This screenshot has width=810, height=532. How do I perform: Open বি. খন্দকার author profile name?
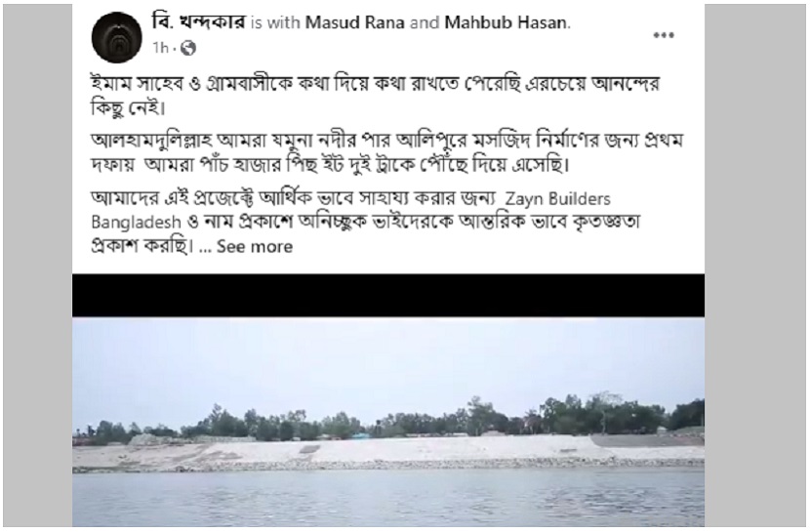point(199,22)
